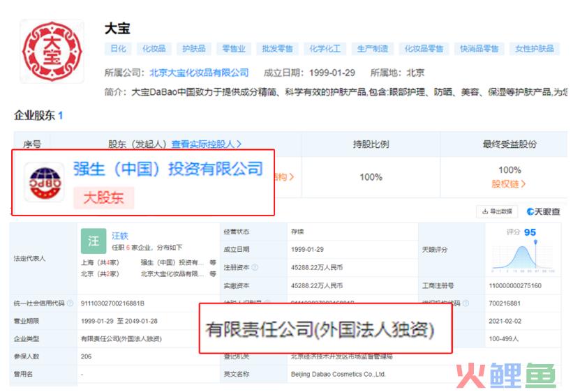Select the 化妆品 tag
Image resolution: width=573 pixels, height=392 pixels.
coord(154,49)
